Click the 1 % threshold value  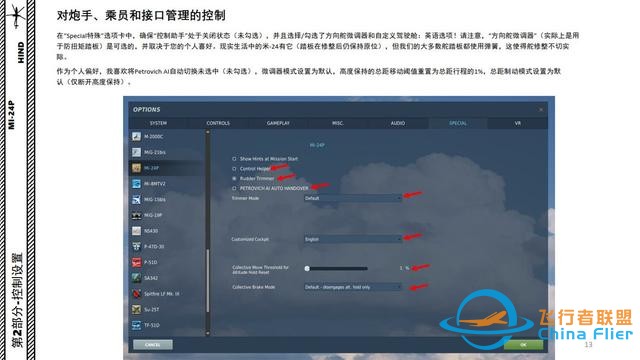point(404,268)
